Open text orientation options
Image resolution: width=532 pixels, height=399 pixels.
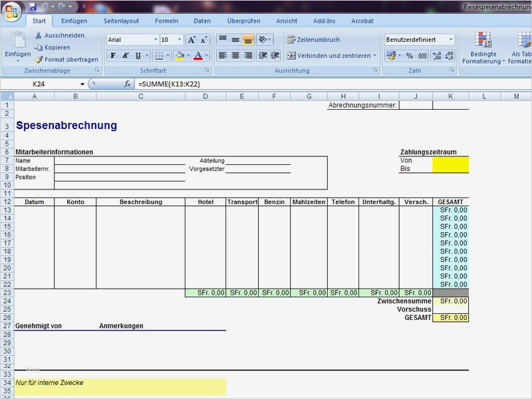point(264,40)
